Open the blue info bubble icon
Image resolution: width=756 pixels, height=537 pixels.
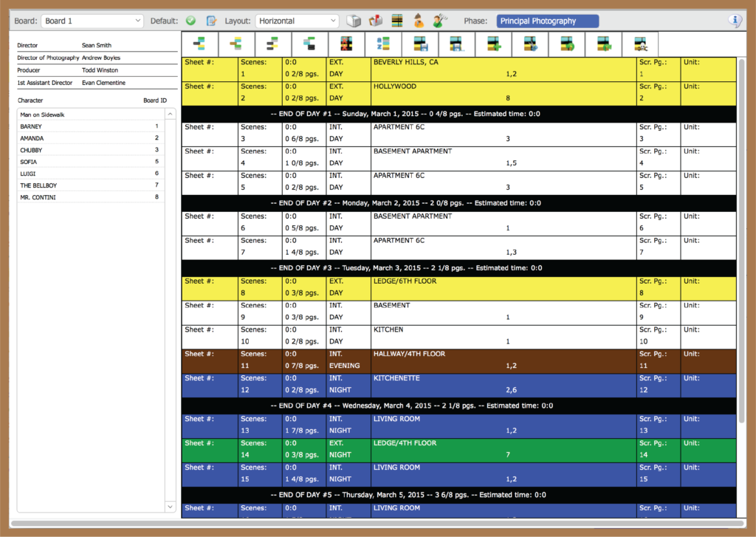point(735,21)
